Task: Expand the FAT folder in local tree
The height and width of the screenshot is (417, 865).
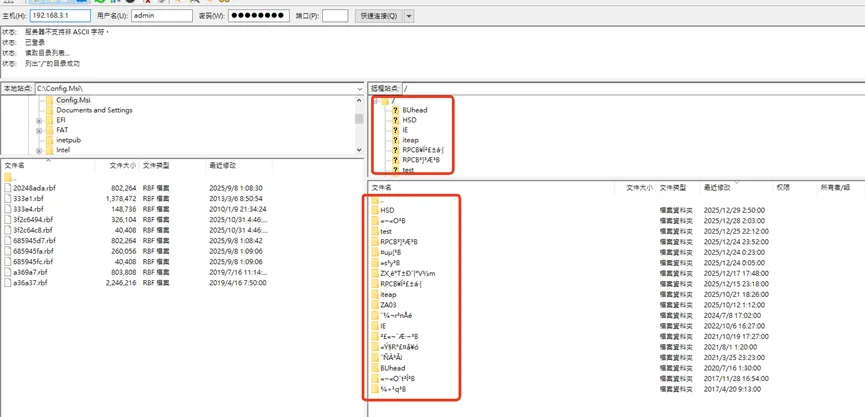Action: point(39,130)
